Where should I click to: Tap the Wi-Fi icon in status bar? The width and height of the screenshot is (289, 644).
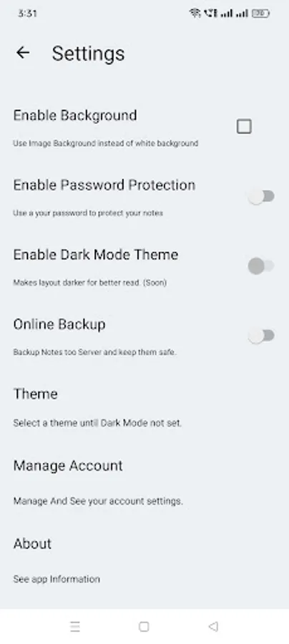195,13
